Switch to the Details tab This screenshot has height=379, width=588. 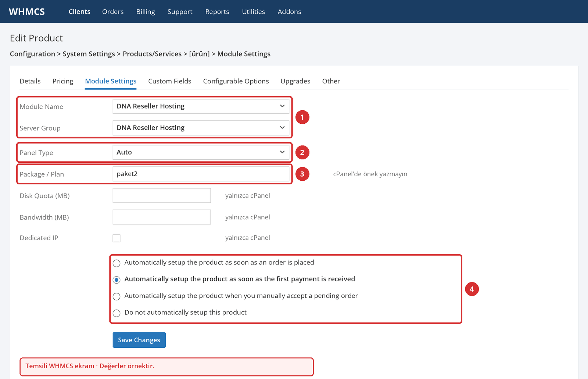[x=30, y=81]
